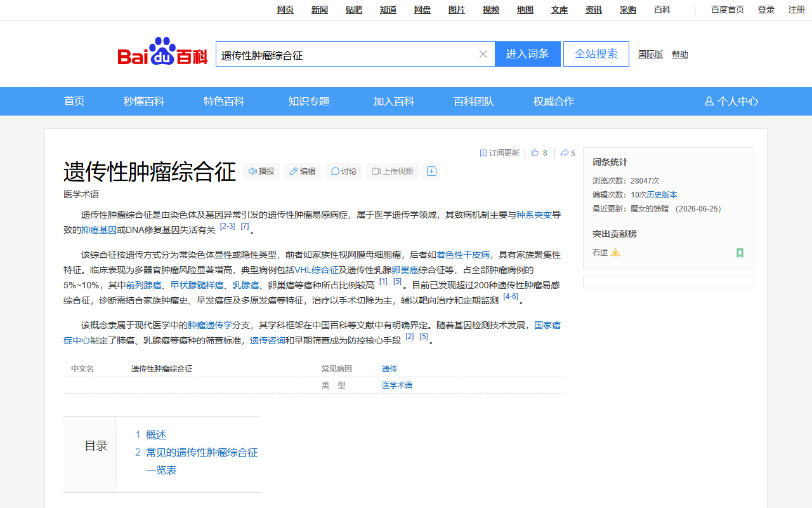Open 秒懂百科 navigation tab

point(144,102)
